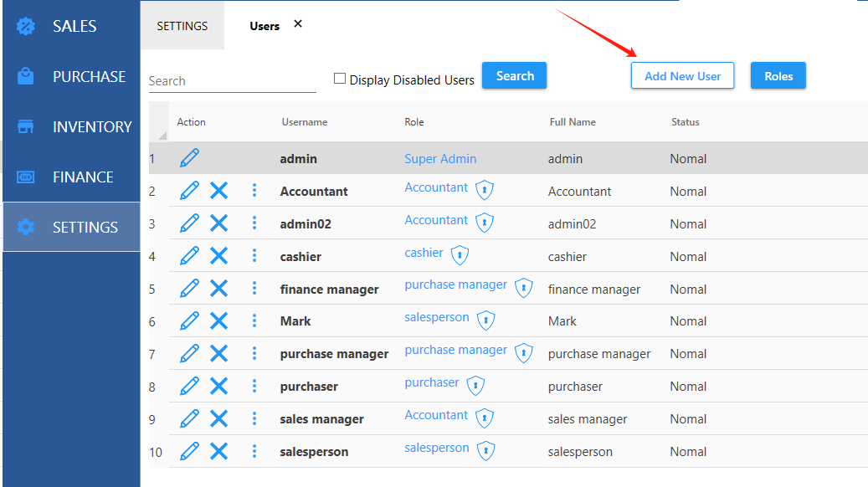868x487 pixels.
Task: Delete the cashier user with X icon
Action: click(x=218, y=256)
